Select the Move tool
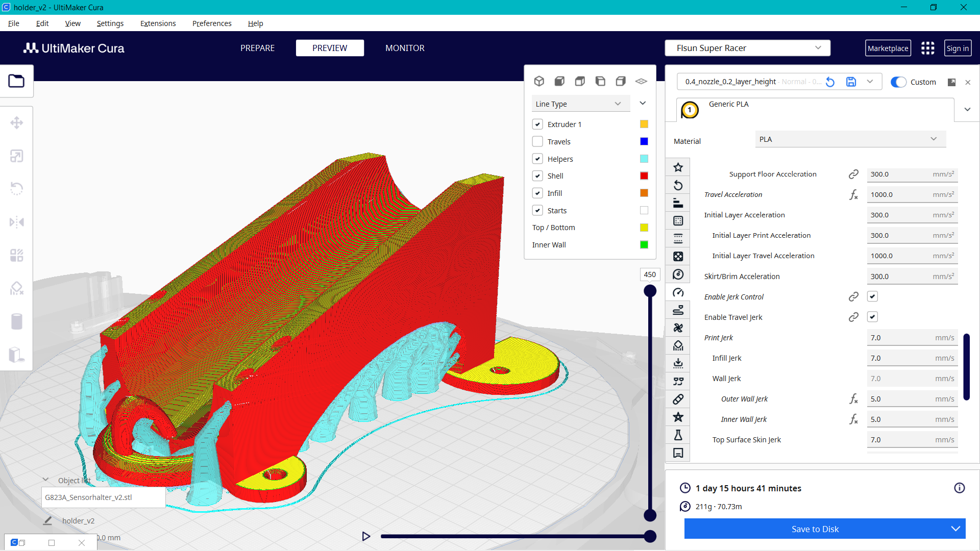980x551 pixels. 17,122
